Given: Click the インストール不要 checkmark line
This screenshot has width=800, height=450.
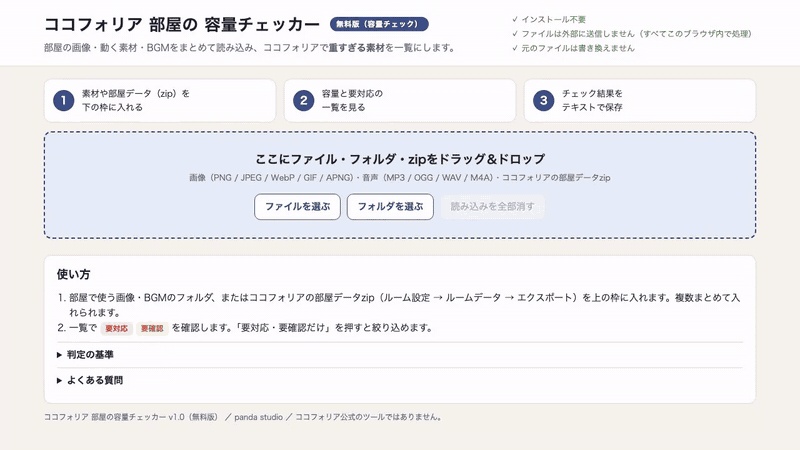Looking at the screenshot, I should 548,19.
